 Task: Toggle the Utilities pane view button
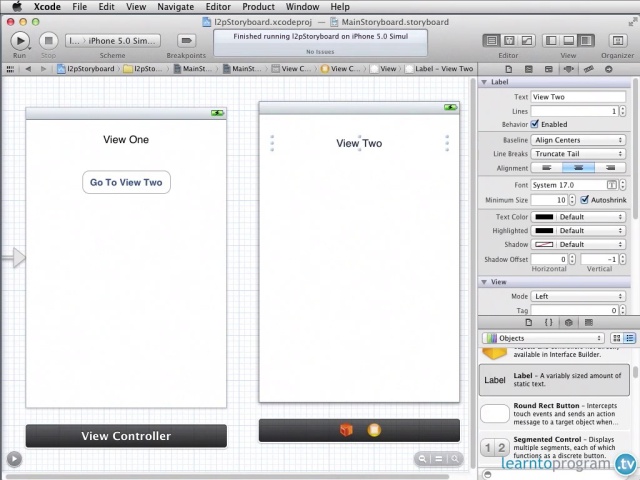pyautogui.click(x=586, y=40)
